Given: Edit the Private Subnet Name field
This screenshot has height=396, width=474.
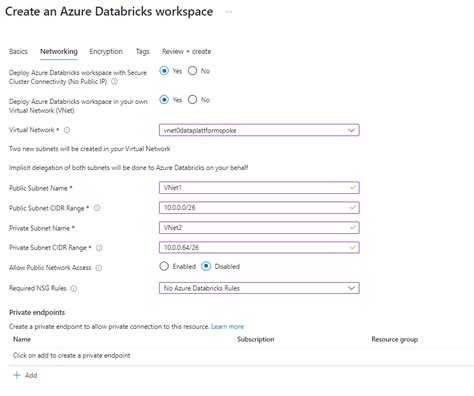Looking at the screenshot, I should point(259,228).
